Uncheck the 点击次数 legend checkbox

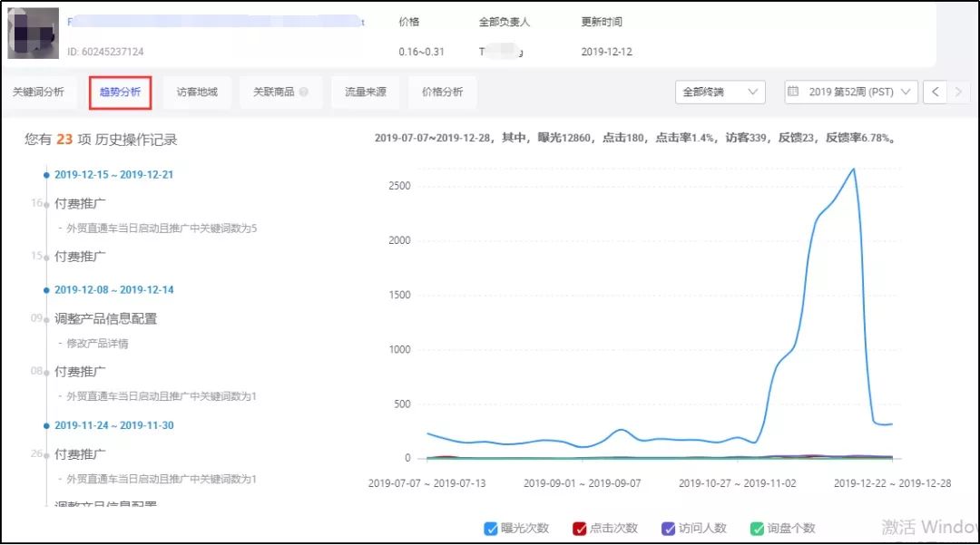pyautogui.click(x=581, y=527)
